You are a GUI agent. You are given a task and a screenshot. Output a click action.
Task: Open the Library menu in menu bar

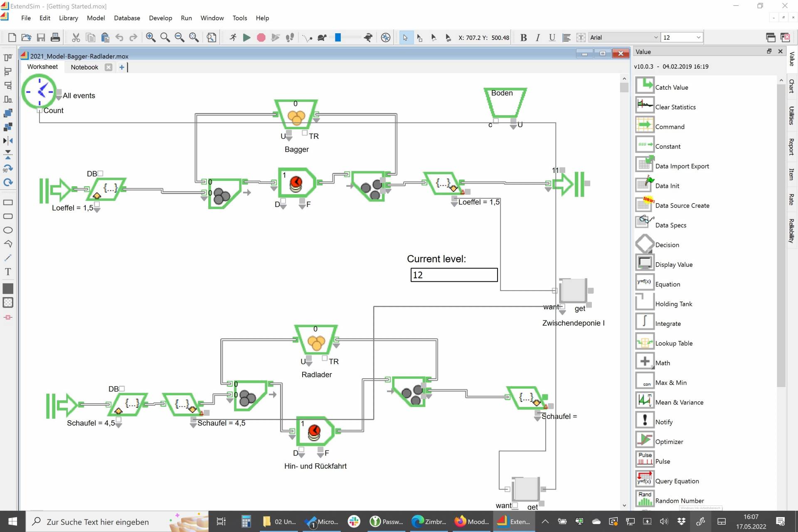click(68, 18)
